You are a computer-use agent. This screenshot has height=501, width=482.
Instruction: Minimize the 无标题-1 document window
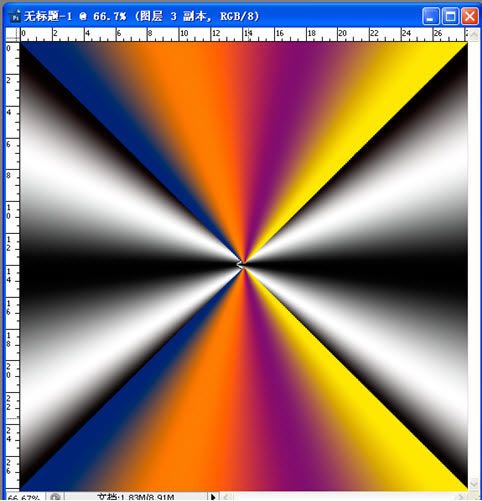click(430, 16)
